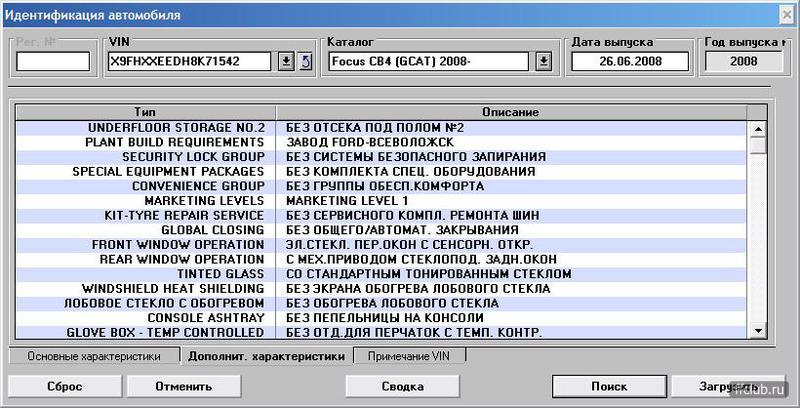Screen dimensions: 800x408
Task: Click description БЕЗ ОТСЕКА ПОД ПОЛОМ №2
Action: (374, 128)
